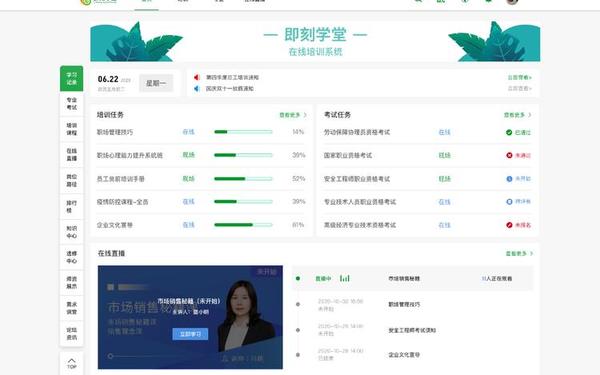Click the red speaker announcement icon

[197, 77]
